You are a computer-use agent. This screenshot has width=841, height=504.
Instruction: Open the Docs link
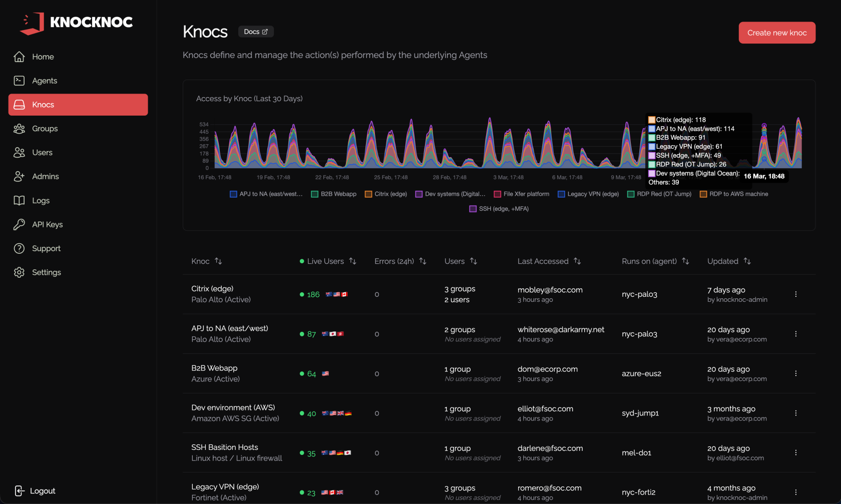[256, 31]
